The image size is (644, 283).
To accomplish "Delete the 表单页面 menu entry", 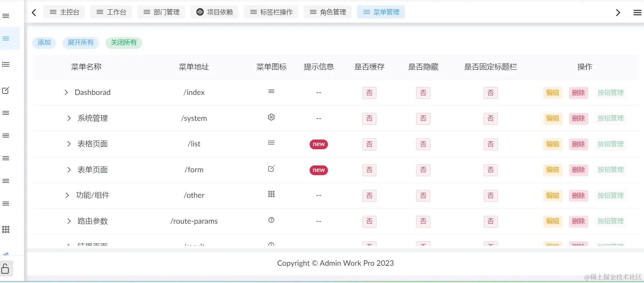I will tap(578, 170).
